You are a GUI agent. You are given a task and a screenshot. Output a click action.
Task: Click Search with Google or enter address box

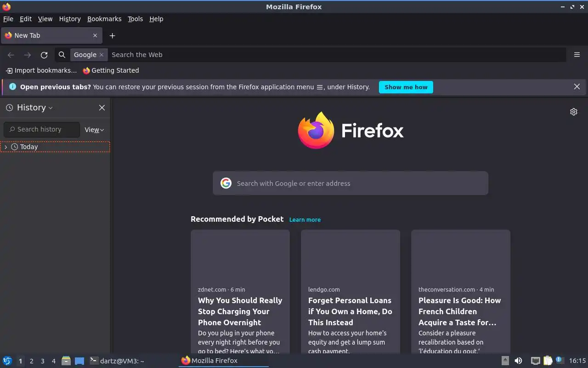[x=351, y=183]
